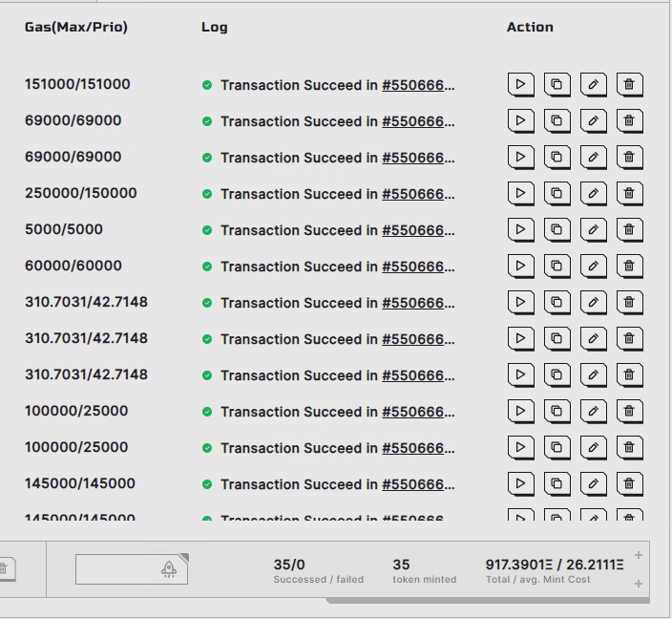Remove the 5000/5000 gas task
672x619 pixels.
[629, 229]
